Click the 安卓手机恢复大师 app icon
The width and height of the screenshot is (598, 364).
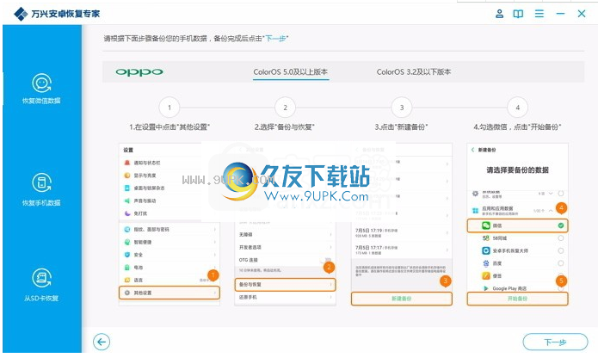pyautogui.click(x=486, y=250)
